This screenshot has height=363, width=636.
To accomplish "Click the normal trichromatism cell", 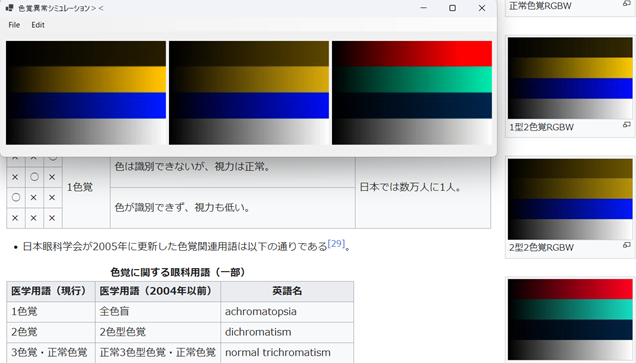I will click(287, 352).
